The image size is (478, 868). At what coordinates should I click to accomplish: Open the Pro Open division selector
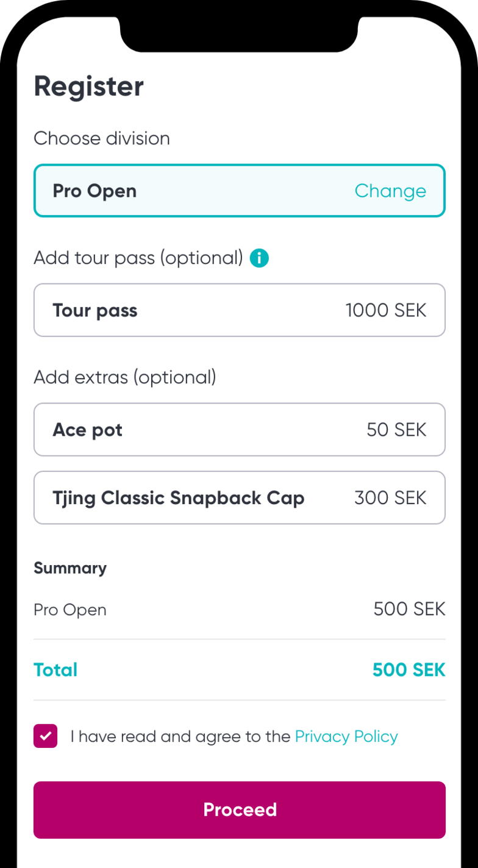(183, 191)
